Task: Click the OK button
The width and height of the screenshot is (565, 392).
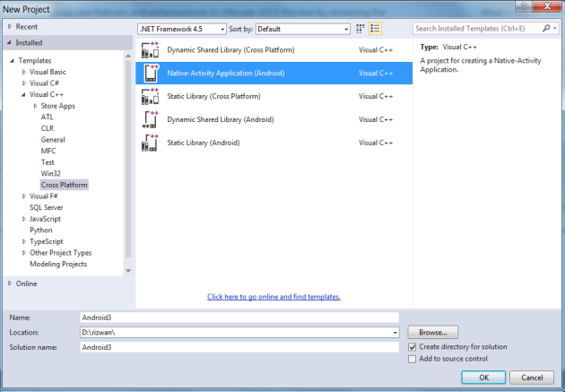Action: coord(483,378)
